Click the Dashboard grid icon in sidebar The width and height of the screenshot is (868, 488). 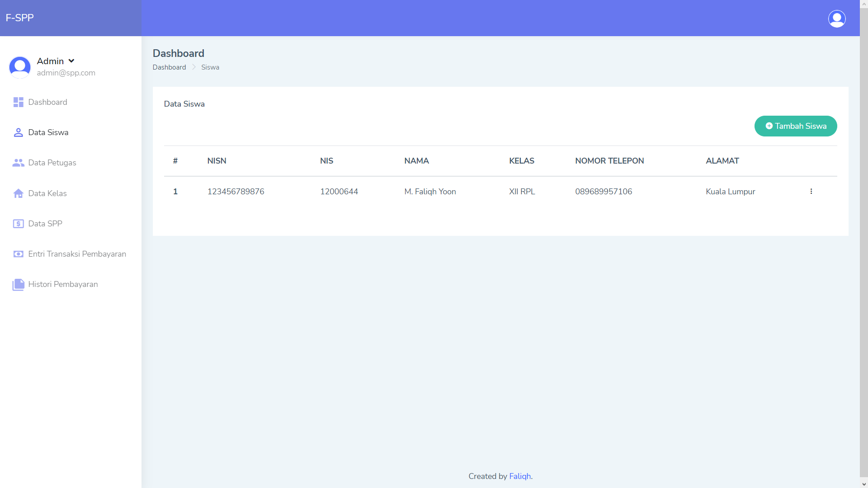(x=18, y=102)
